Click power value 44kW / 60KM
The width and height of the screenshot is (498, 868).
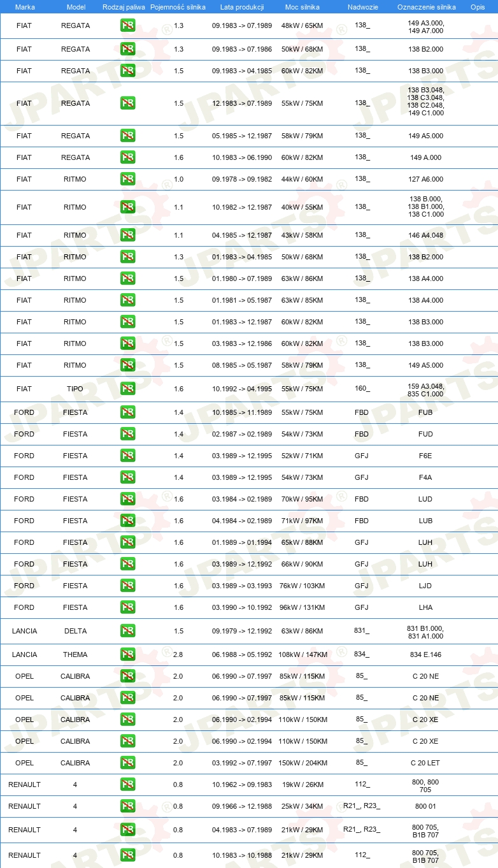click(302, 179)
